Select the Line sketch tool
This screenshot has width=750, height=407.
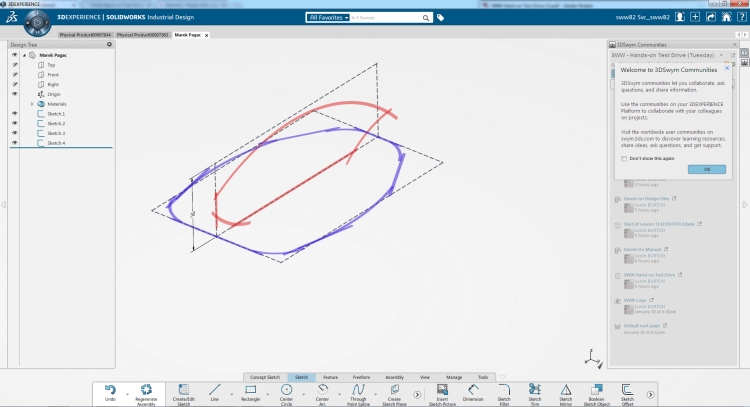216,391
